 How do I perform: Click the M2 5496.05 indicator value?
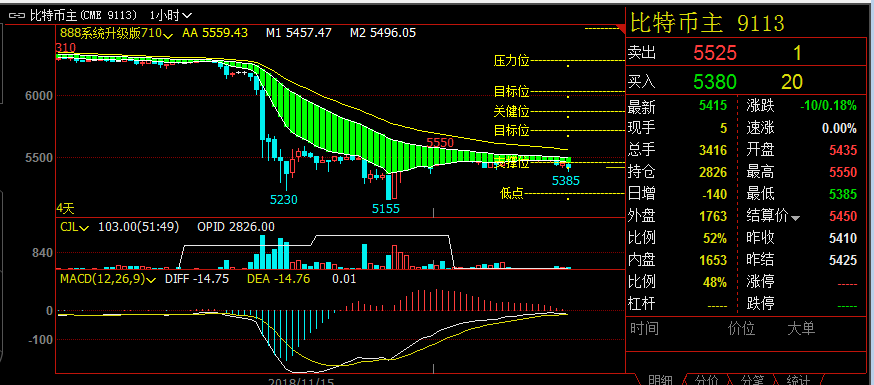383,33
